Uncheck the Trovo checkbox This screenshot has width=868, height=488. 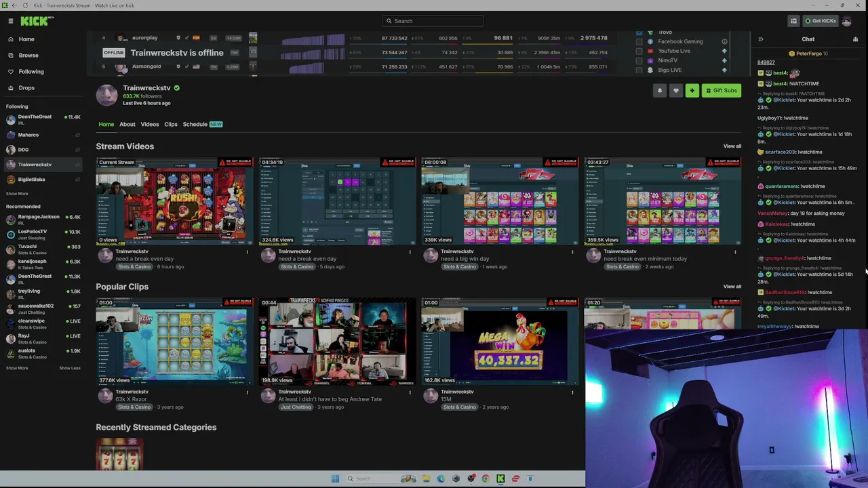pos(639,33)
